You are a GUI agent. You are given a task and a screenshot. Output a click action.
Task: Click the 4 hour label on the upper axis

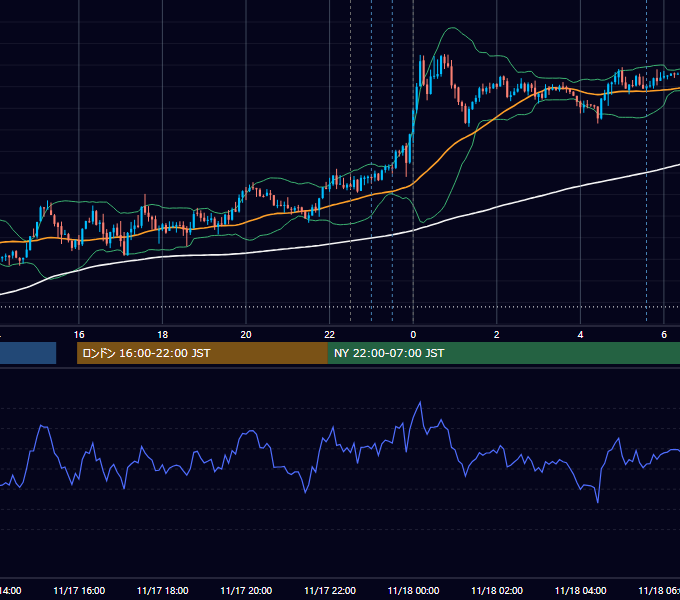[x=580, y=334]
